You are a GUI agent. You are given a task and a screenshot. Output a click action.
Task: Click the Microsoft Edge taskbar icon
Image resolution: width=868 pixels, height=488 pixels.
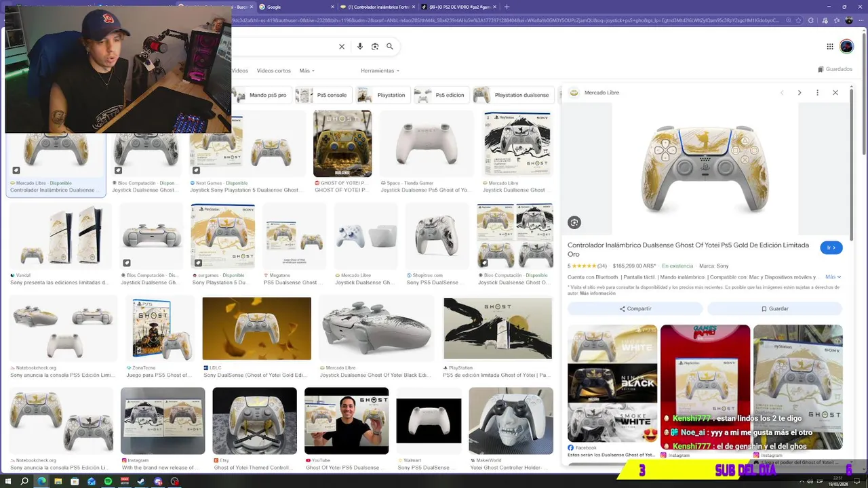[41, 481]
